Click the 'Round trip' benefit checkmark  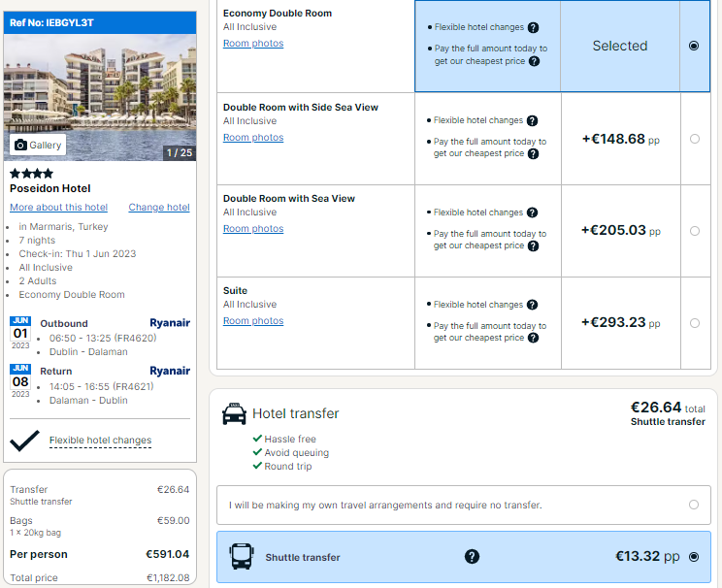point(257,466)
